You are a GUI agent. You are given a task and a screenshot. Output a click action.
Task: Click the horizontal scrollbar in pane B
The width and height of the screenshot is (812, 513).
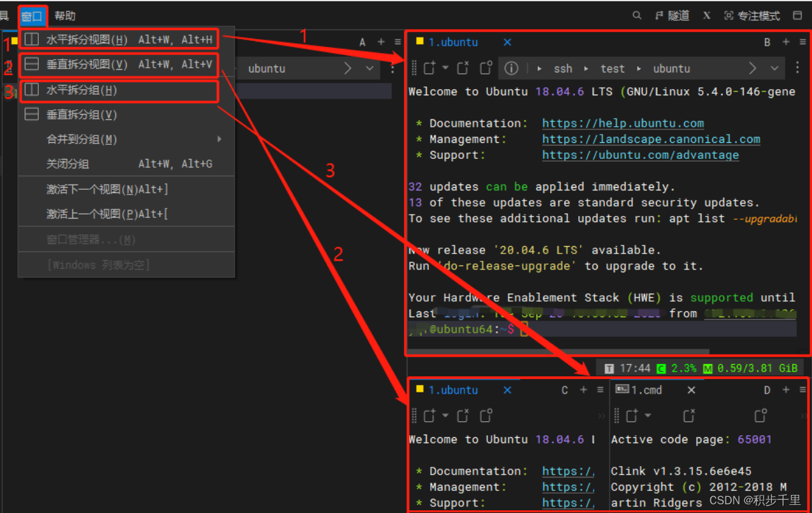tap(558, 351)
